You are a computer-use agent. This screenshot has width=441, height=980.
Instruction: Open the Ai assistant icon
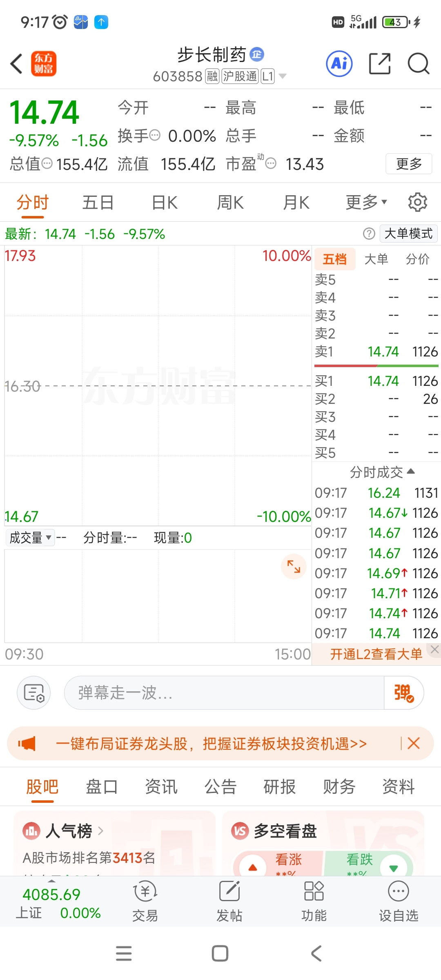coord(339,64)
